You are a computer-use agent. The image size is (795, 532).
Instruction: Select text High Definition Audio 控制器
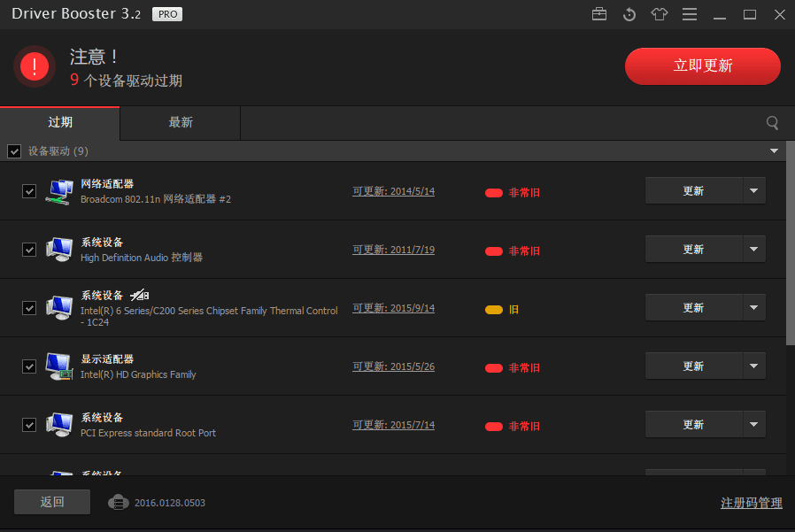click(142, 257)
